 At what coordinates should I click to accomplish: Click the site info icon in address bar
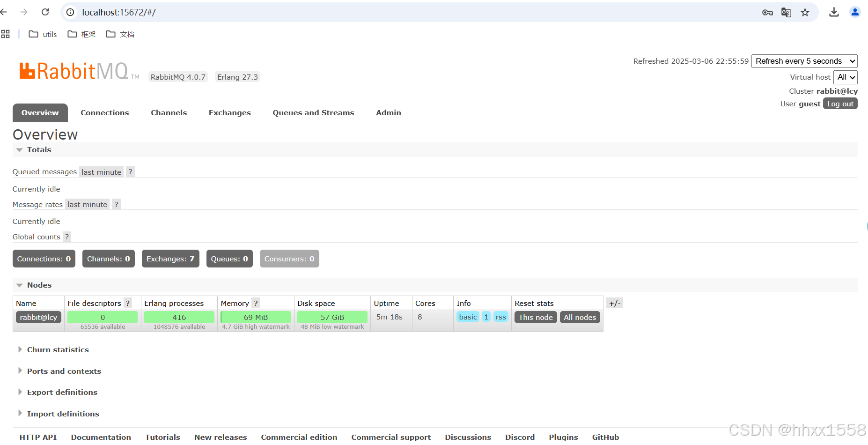coord(70,12)
